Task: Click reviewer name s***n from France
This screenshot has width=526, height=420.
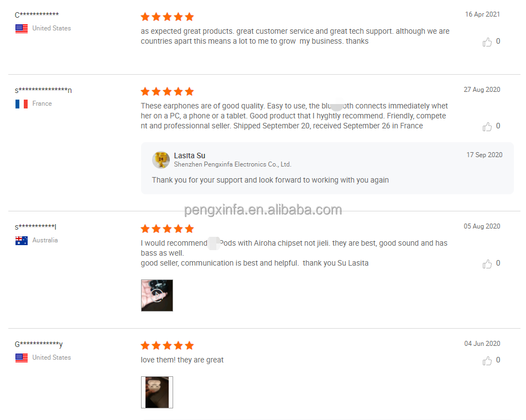Action: coord(43,90)
